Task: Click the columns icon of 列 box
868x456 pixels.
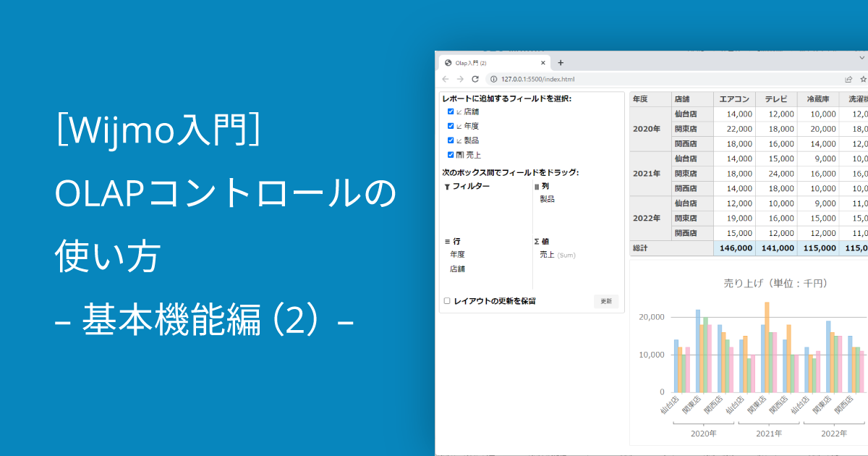Action: tap(537, 187)
